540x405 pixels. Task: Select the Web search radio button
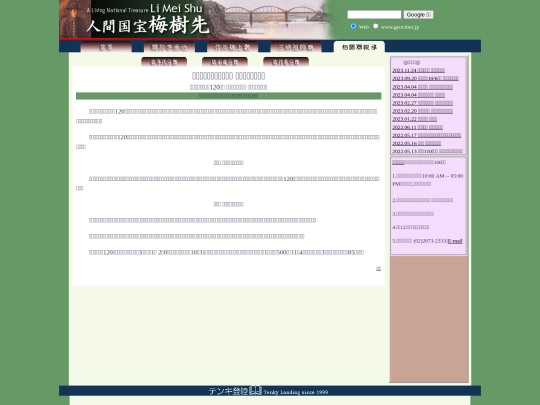[x=353, y=26]
